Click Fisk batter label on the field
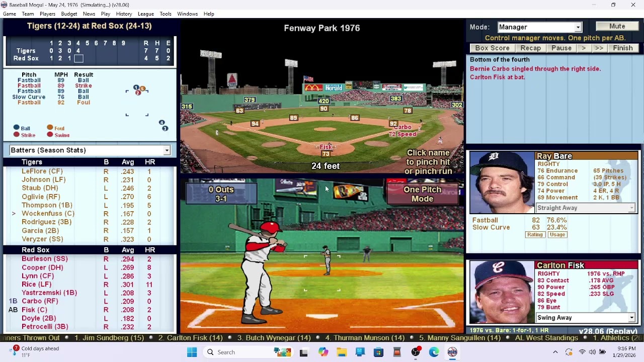 (x=326, y=147)
